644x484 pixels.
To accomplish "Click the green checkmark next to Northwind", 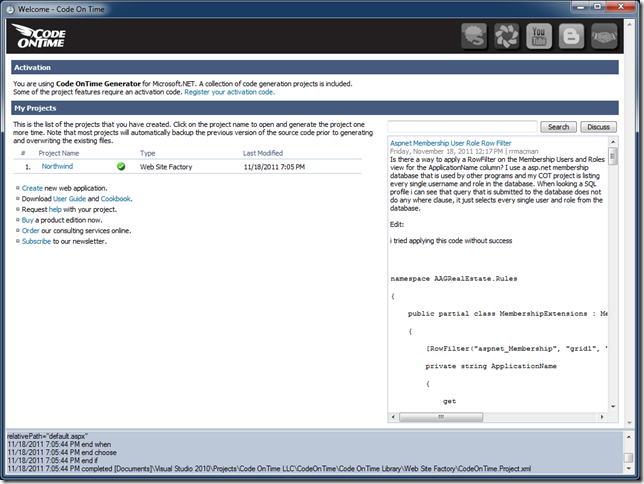I will 121,166.
